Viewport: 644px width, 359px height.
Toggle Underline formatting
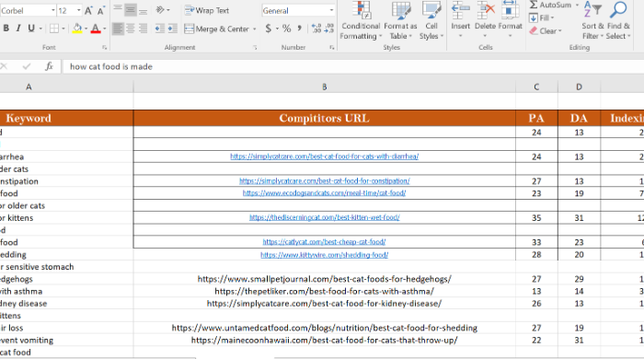point(31,29)
